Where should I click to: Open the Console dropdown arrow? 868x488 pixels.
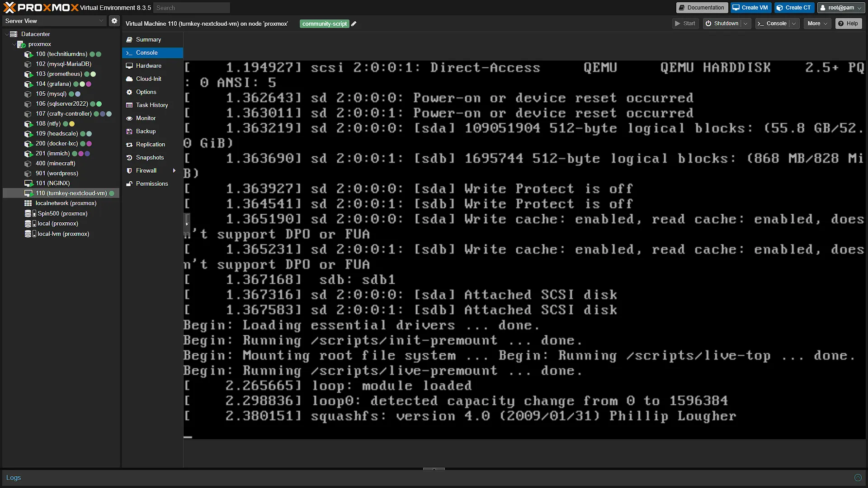click(x=794, y=23)
